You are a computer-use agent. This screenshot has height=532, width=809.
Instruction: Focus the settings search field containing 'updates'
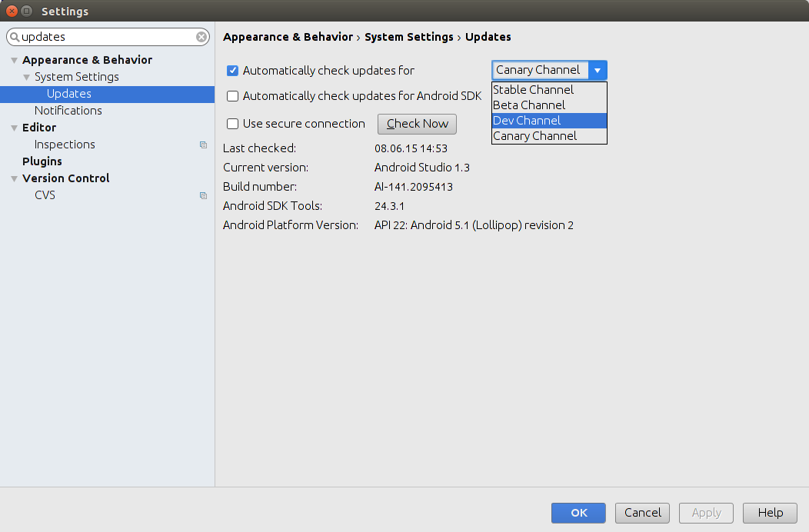pos(108,37)
